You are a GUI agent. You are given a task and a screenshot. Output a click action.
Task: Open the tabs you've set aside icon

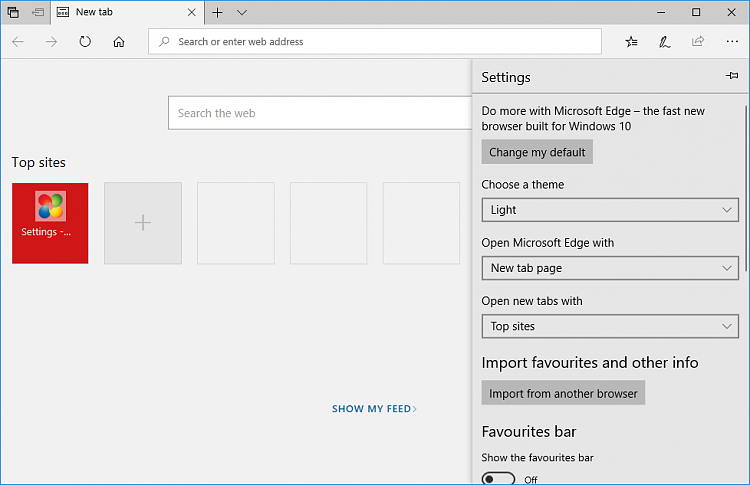tap(13, 12)
